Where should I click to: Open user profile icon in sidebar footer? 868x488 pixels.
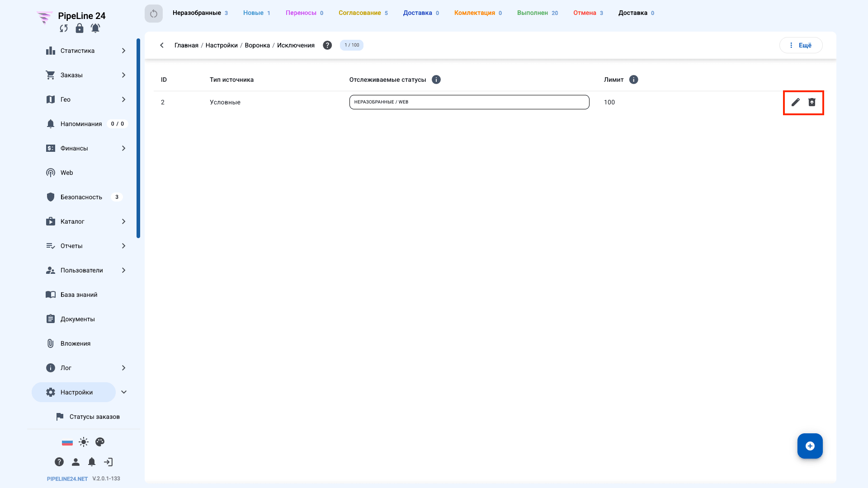tap(75, 462)
